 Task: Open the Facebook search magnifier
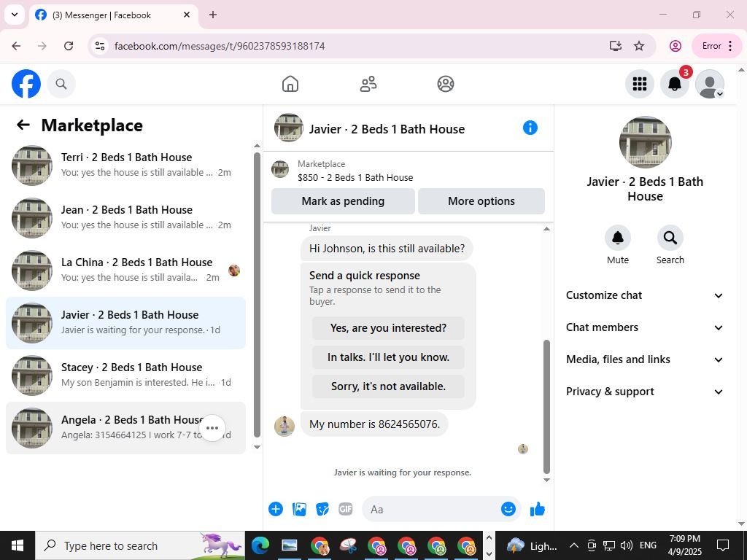tap(61, 84)
